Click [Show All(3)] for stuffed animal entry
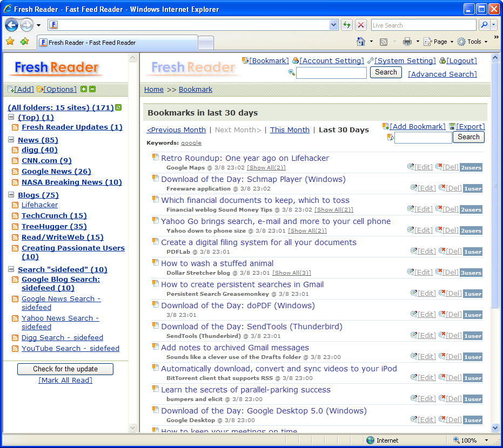The width and height of the screenshot is (503, 448). point(292,273)
